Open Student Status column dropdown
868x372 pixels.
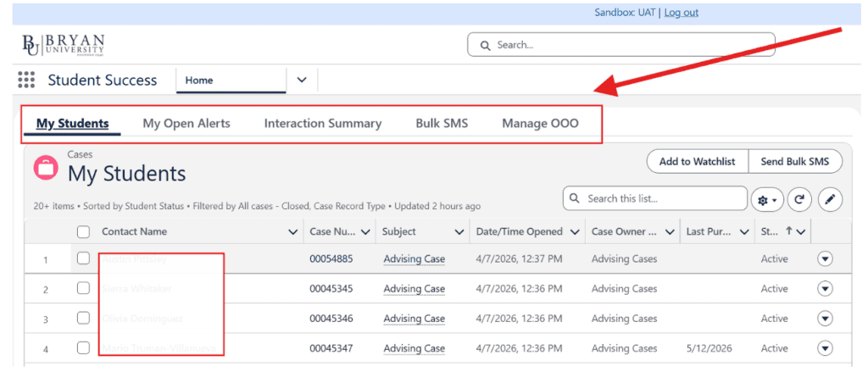[801, 232]
